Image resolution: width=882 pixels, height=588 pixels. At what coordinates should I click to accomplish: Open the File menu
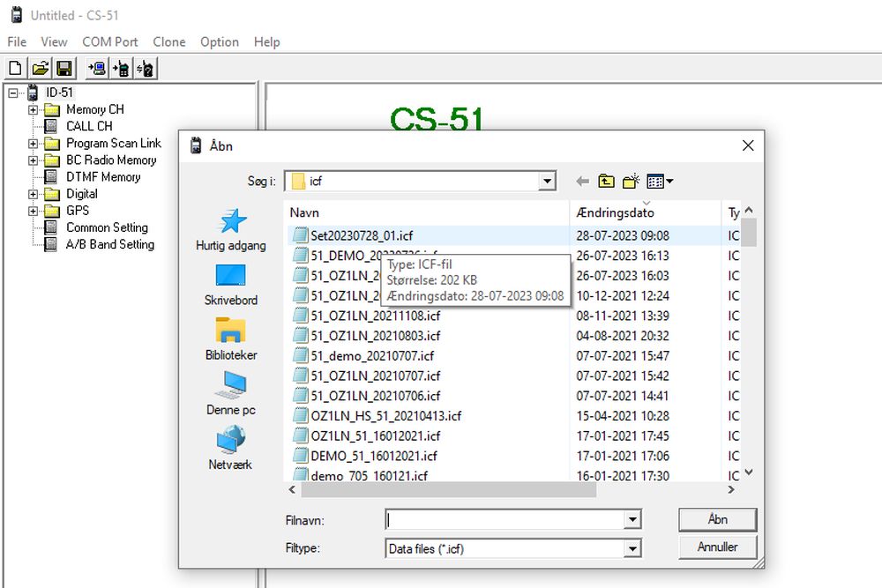coord(16,42)
